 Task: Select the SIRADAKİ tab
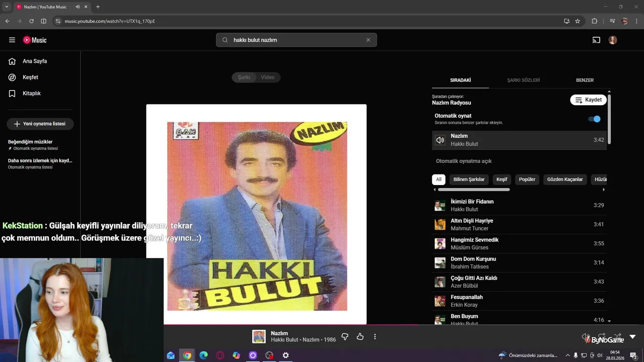click(460, 80)
